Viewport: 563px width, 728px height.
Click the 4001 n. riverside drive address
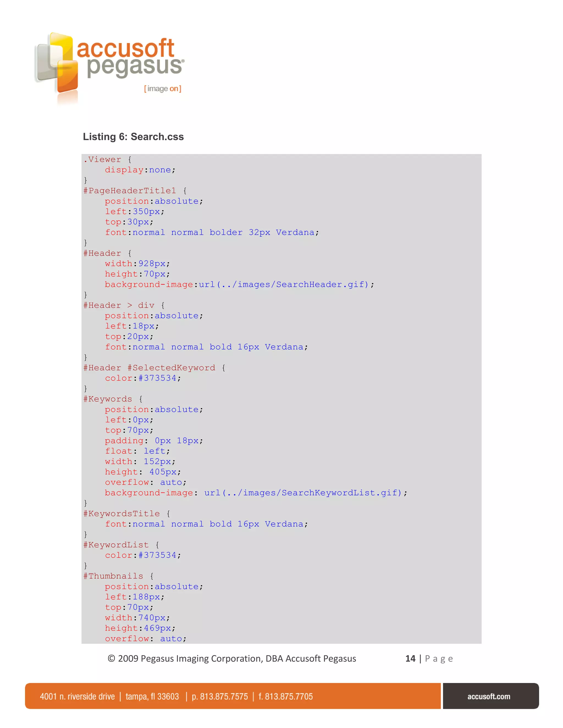[77, 696]
